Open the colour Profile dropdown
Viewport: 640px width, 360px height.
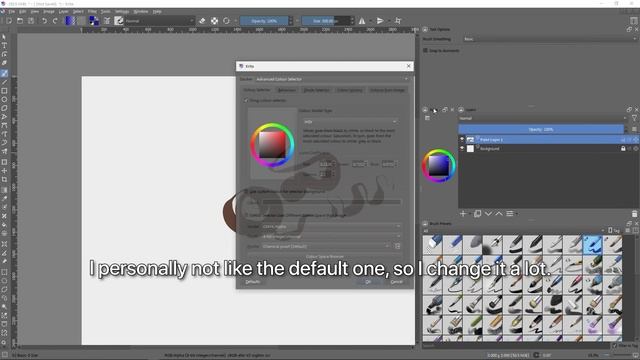(326, 246)
